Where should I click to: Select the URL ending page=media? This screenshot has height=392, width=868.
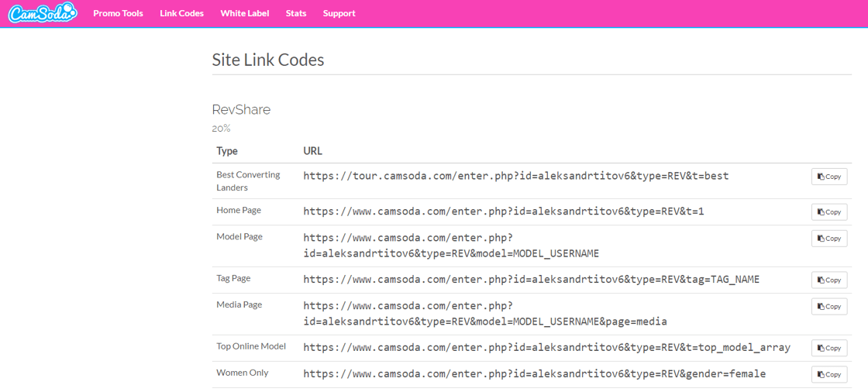point(485,314)
